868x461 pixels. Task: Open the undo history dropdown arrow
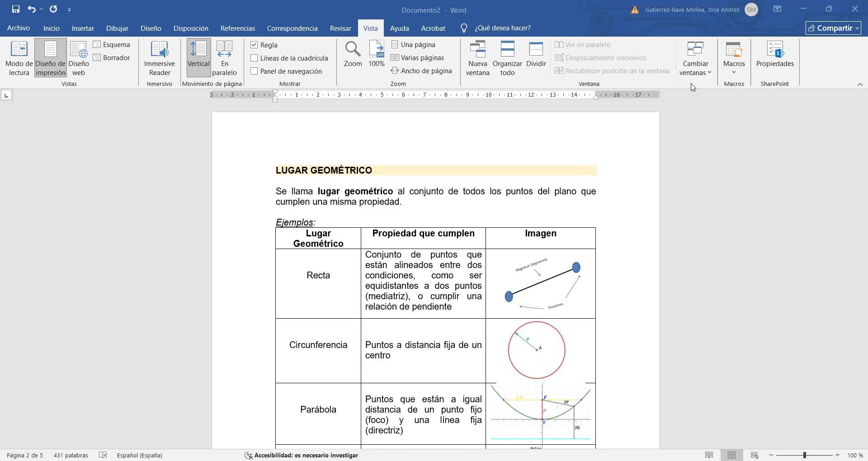(x=41, y=9)
